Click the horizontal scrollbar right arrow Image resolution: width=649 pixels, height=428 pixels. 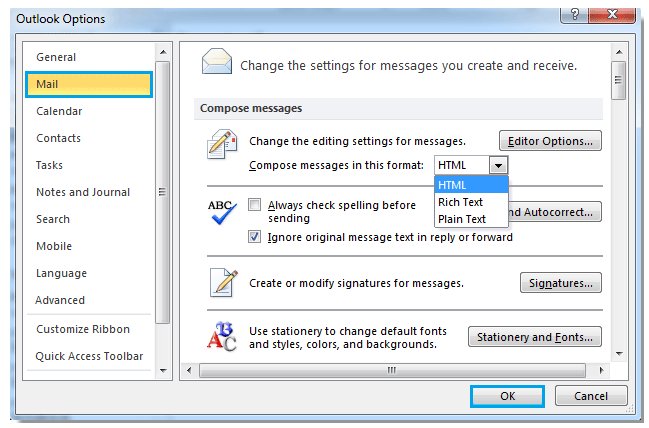tap(601, 370)
